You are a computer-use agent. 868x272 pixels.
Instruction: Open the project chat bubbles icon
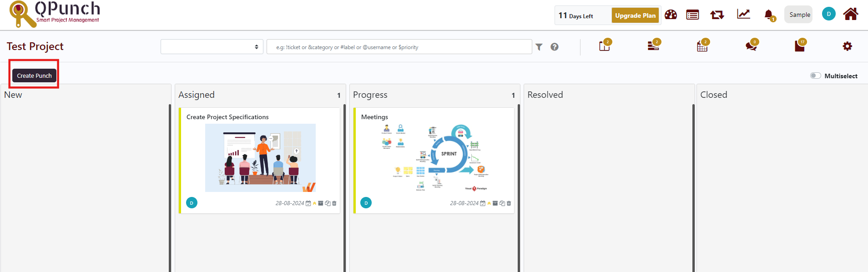[751, 46]
